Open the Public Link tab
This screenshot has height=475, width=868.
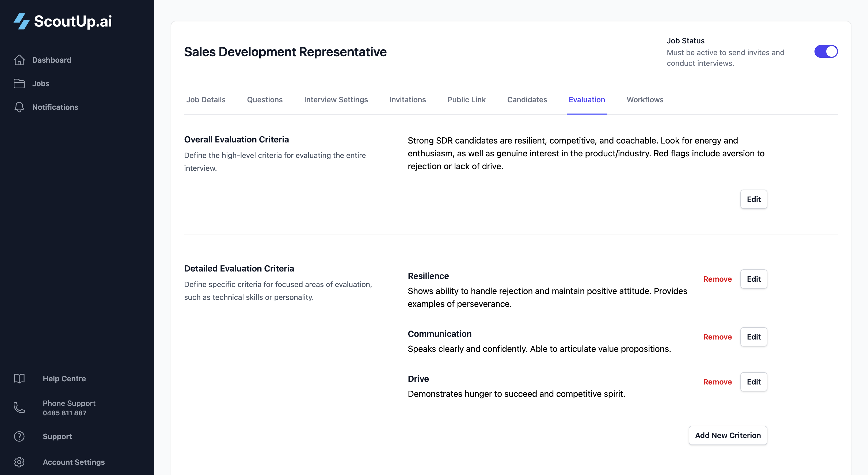[466, 100]
